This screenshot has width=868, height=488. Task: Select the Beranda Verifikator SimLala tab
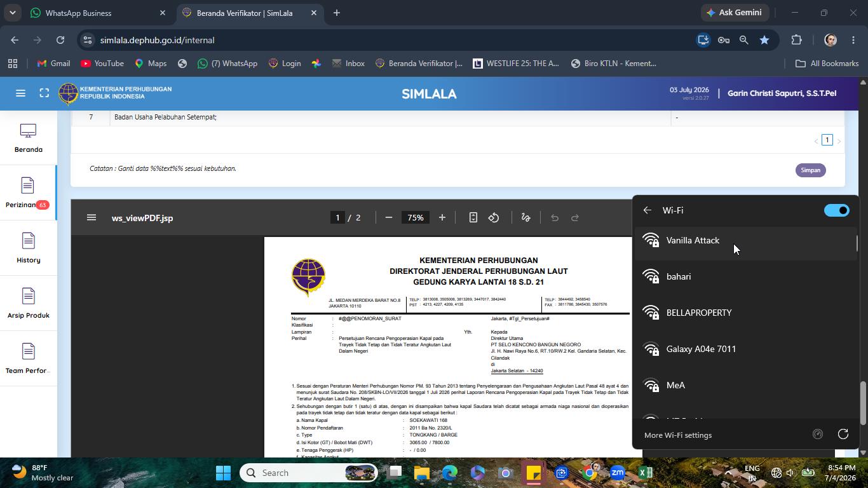tap(249, 13)
